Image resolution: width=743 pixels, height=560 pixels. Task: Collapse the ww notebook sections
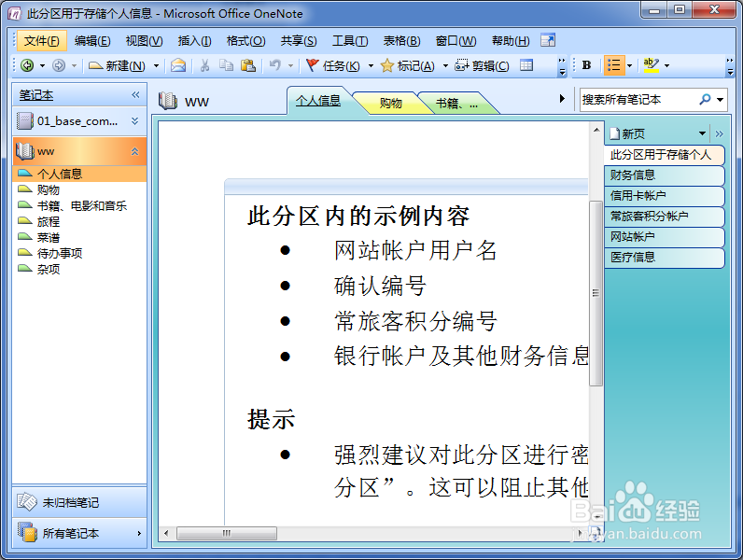pyautogui.click(x=135, y=151)
